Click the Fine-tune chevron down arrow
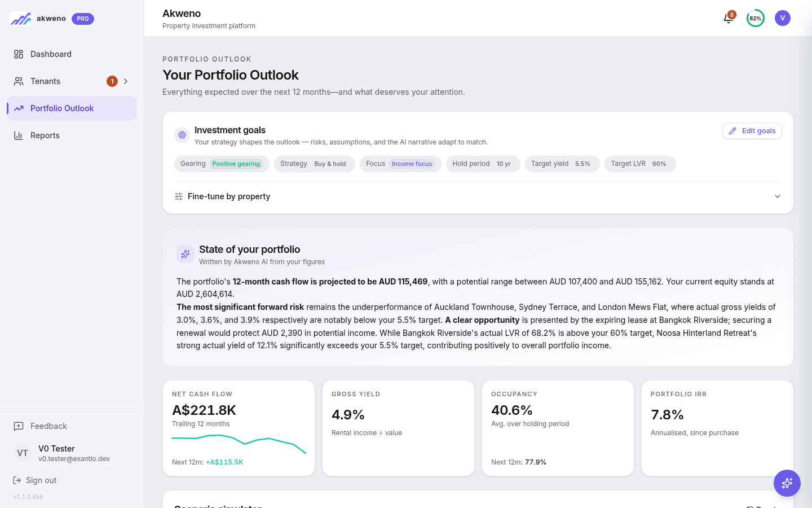The width and height of the screenshot is (812, 508). [x=778, y=196]
